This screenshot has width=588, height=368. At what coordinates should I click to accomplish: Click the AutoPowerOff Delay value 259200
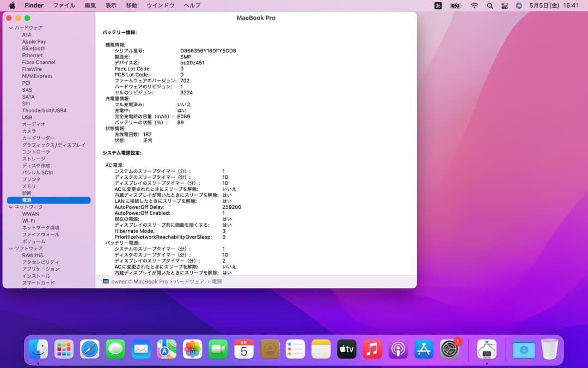[232, 207]
